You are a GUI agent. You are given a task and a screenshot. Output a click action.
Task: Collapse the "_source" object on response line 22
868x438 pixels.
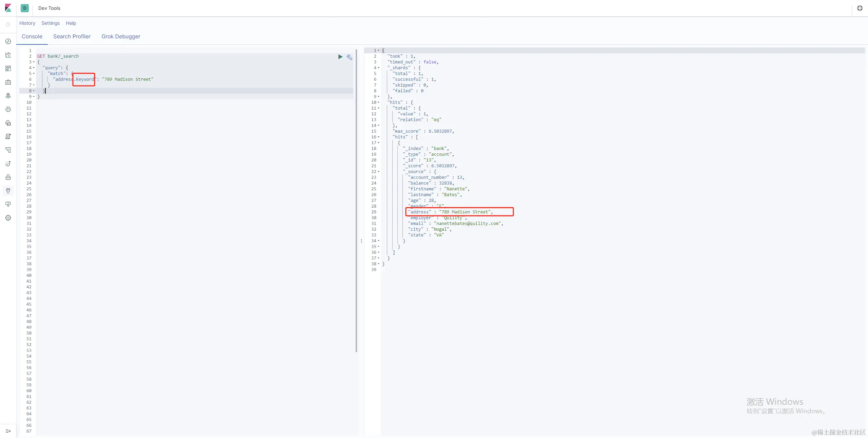click(x=379, y=172)
